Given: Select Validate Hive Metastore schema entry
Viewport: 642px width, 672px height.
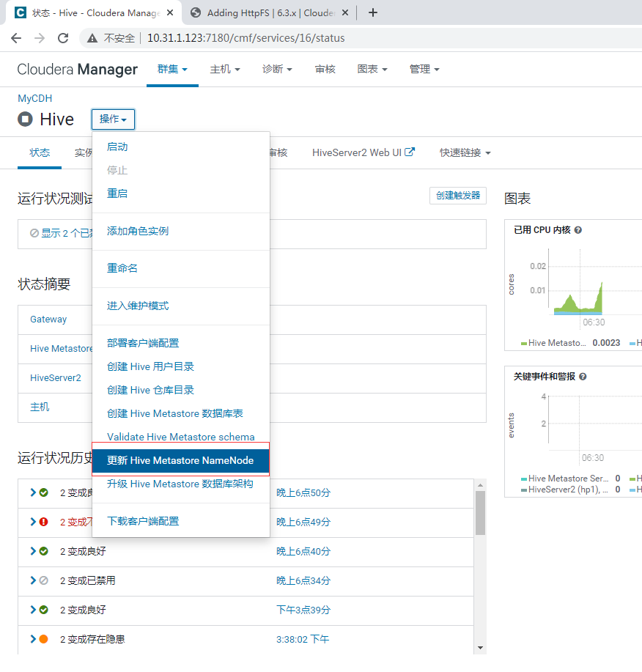Looking at the screenshot, I should click(x=181, y=437).
